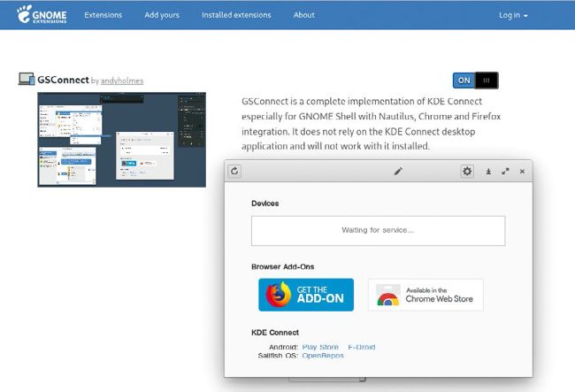Close the GSConnect dialog with X
The height and width of the screenshot is (392, 575).
pos(522,172)
